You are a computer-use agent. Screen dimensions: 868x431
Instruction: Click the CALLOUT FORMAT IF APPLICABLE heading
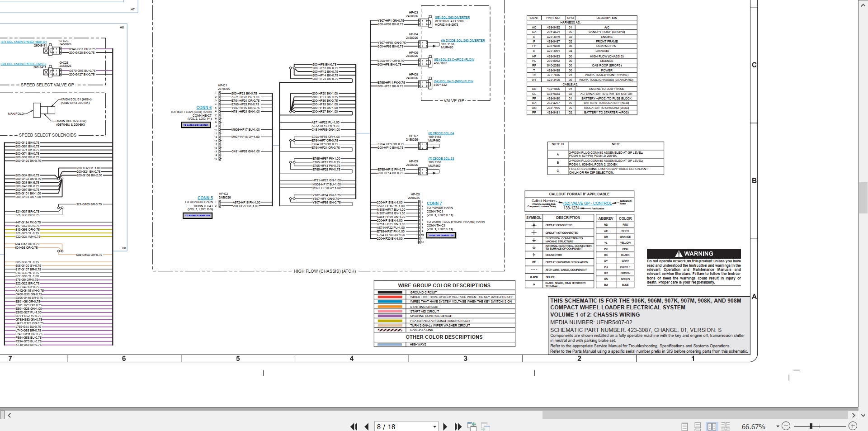579,194
